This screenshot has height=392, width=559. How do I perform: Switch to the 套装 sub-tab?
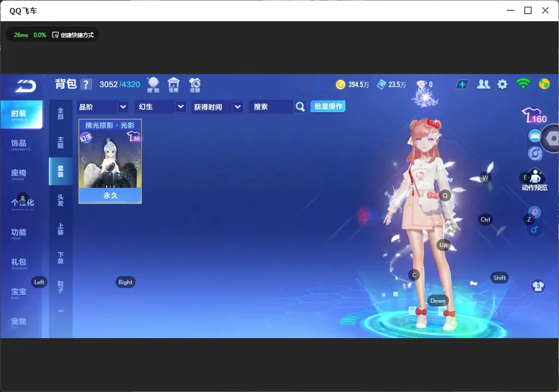60,171
